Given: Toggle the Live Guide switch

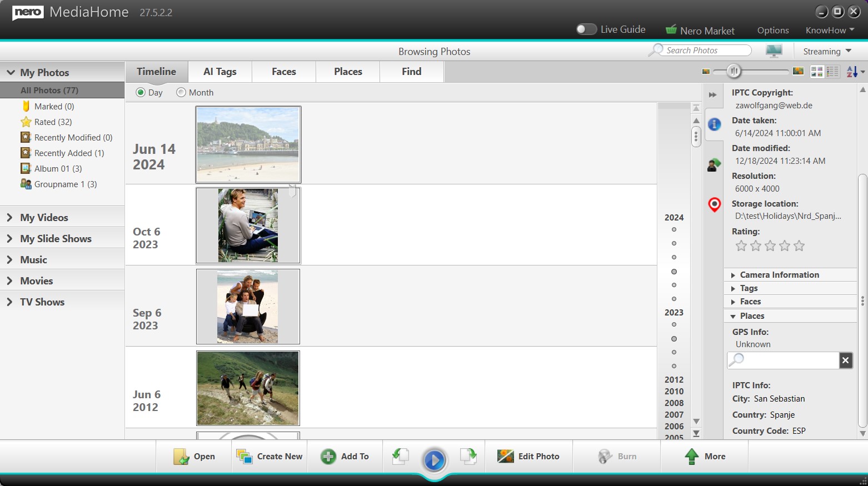Looking at the screenshot, I should click(586, 29).
